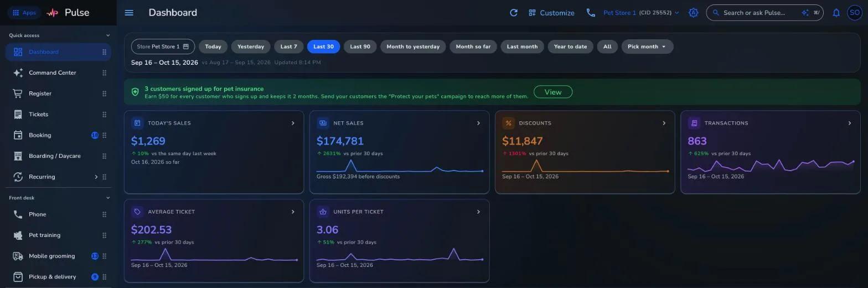Expand the Recurring submenu arrow
This screenshot has width=868, height=288.
(x=96, y=177)
